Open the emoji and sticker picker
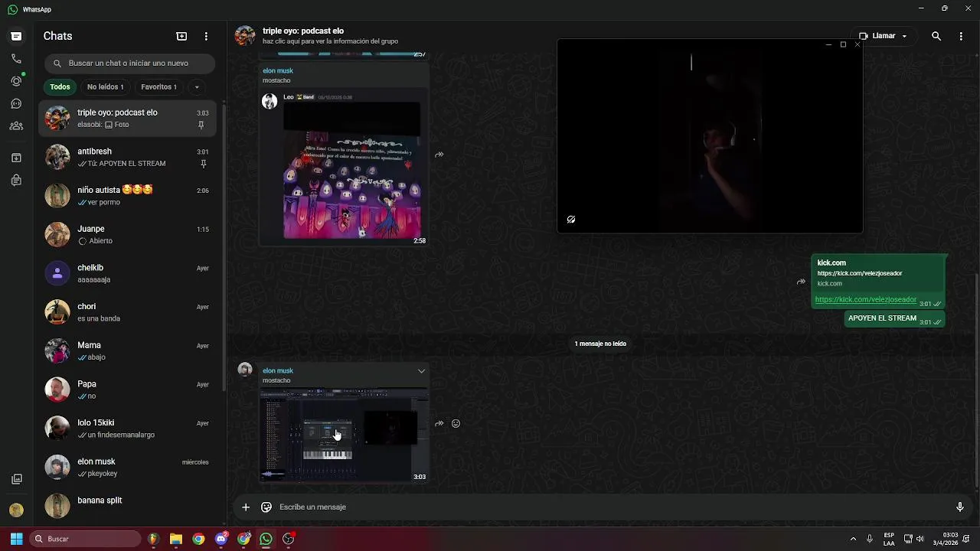 pos(266,507)
